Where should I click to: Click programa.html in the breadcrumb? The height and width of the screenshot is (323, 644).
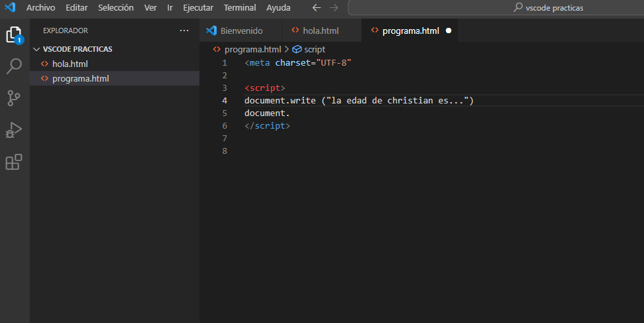[x=252, y=49]
